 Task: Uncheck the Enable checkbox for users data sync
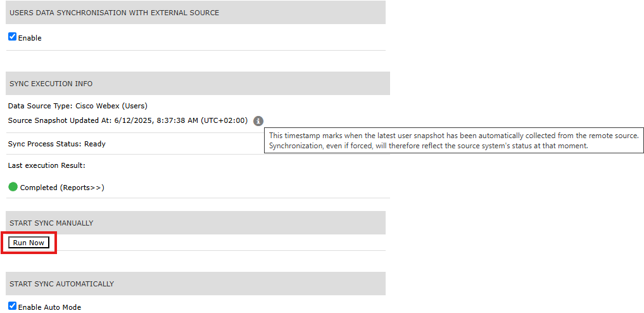pos(12,37)
